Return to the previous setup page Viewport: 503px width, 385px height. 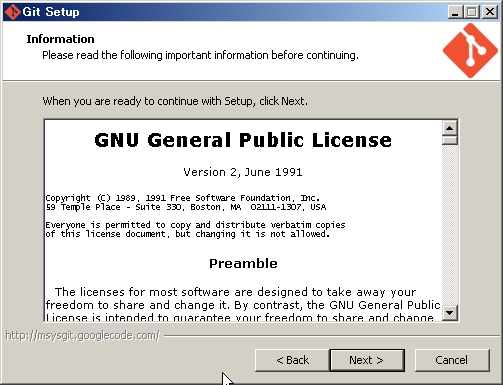coord(292,360)
